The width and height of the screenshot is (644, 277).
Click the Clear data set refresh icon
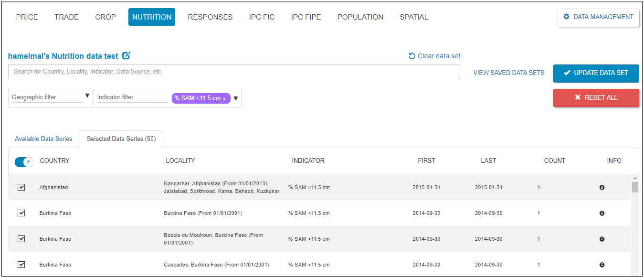pyautogui.click(x=412, y=56)
